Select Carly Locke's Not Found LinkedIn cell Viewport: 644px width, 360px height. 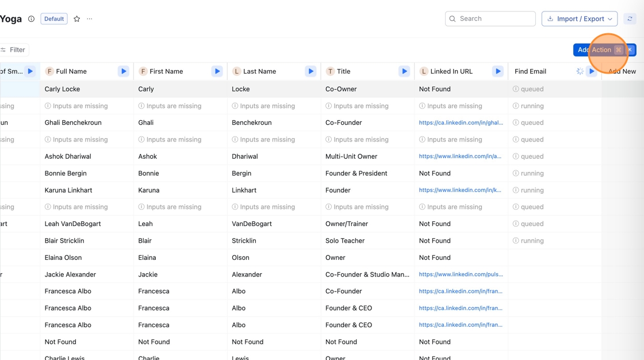pyautogui.click(x=461, y=89)
